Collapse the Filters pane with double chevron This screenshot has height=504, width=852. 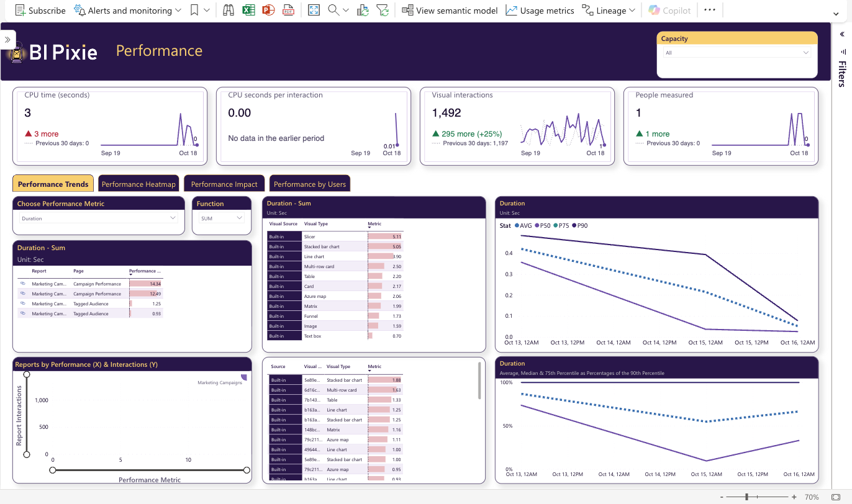(x=842, y=34)
